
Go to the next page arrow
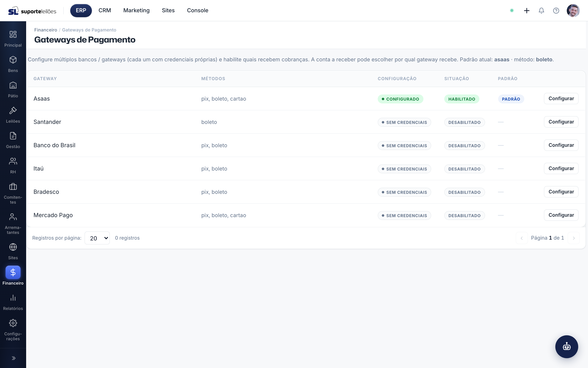(x=574, y=238)
